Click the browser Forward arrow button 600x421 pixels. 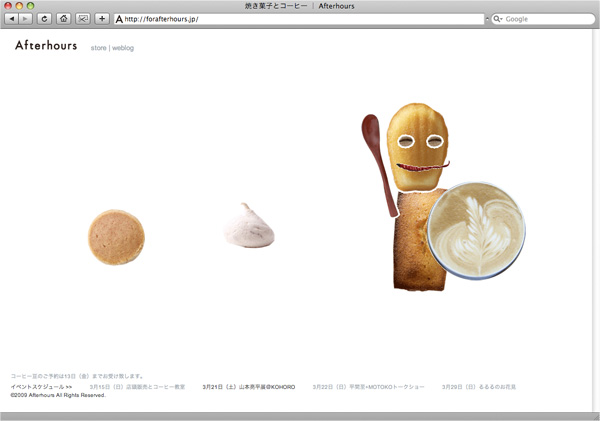click(26, 19)
